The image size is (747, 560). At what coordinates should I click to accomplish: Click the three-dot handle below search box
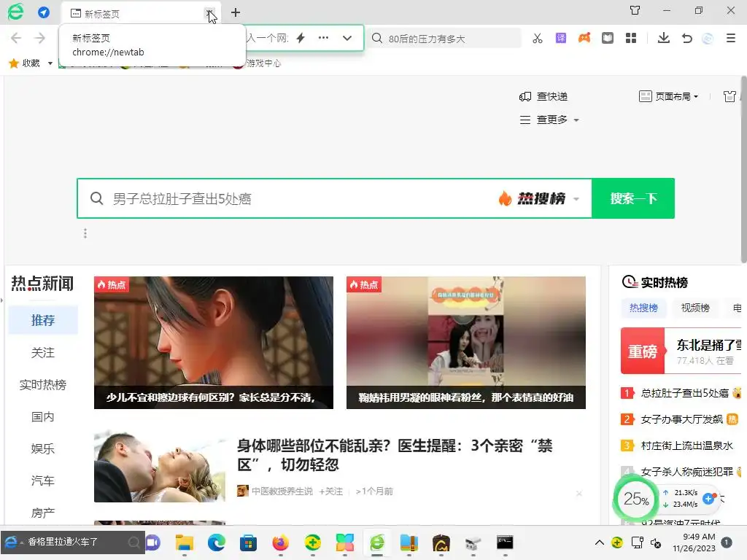85,233
